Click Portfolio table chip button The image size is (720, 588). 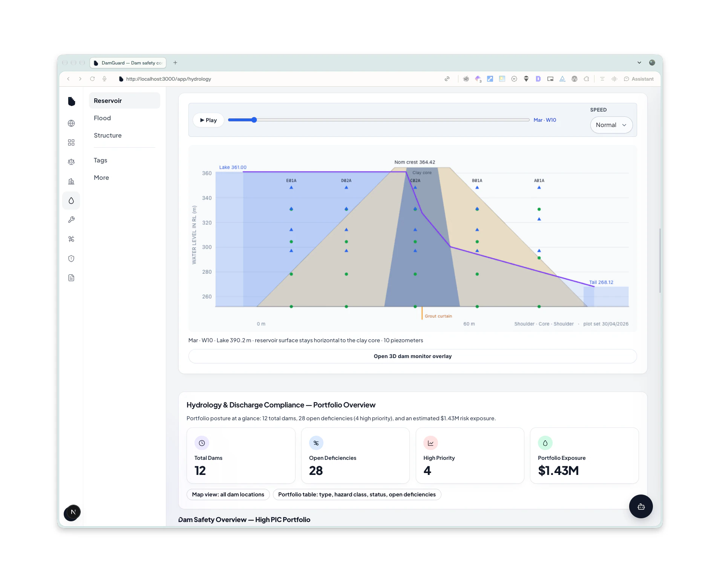pyautogui.click(x=357, y=495)
